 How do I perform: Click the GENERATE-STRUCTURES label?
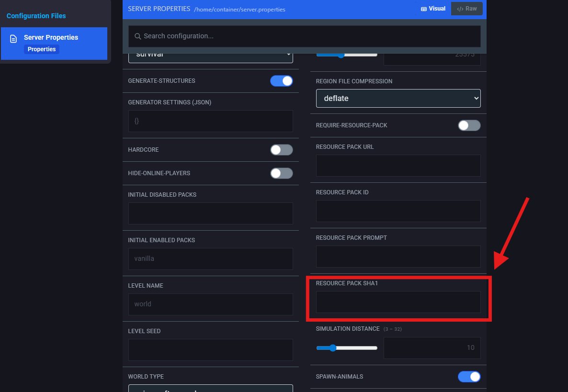161,81
